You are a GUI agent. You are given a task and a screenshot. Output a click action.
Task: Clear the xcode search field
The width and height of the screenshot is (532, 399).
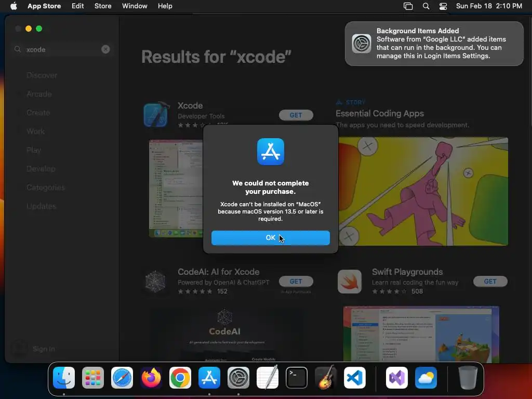pyautogui.click(x=105, y=49)
